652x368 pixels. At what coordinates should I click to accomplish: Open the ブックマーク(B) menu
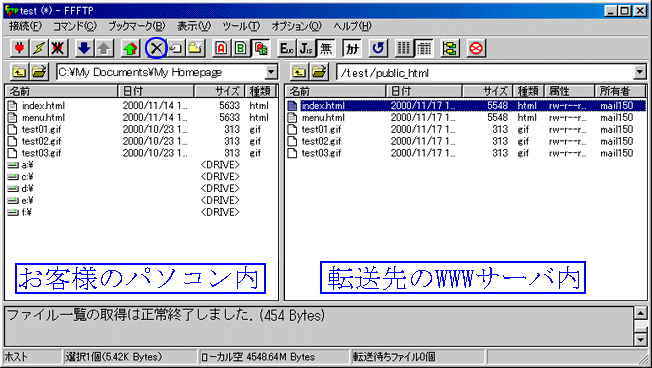point(137,26)
